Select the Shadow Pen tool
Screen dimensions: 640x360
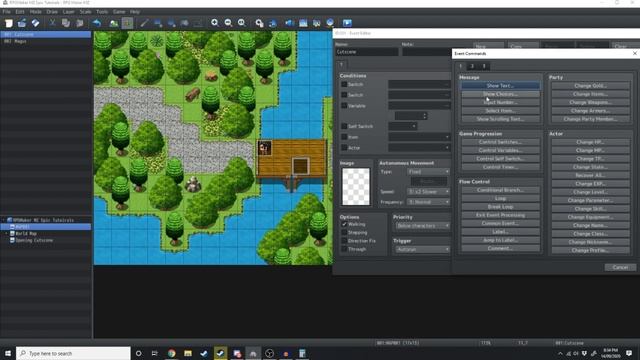point(198,23)
